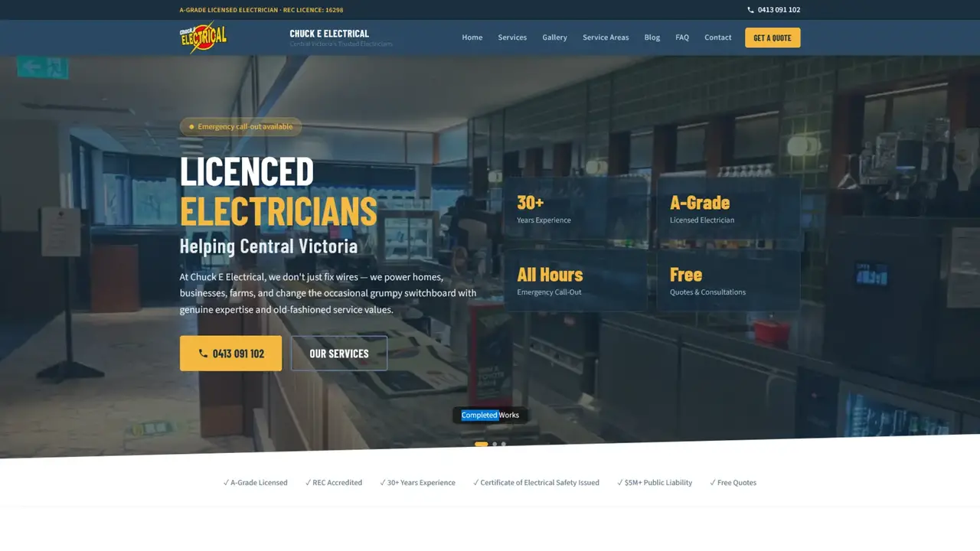Image resolution: width=980 pixels, height=551 pixels.
Task: Click the 'REC LICENCE: 16298' top bar text
Action: coord(313,10)
